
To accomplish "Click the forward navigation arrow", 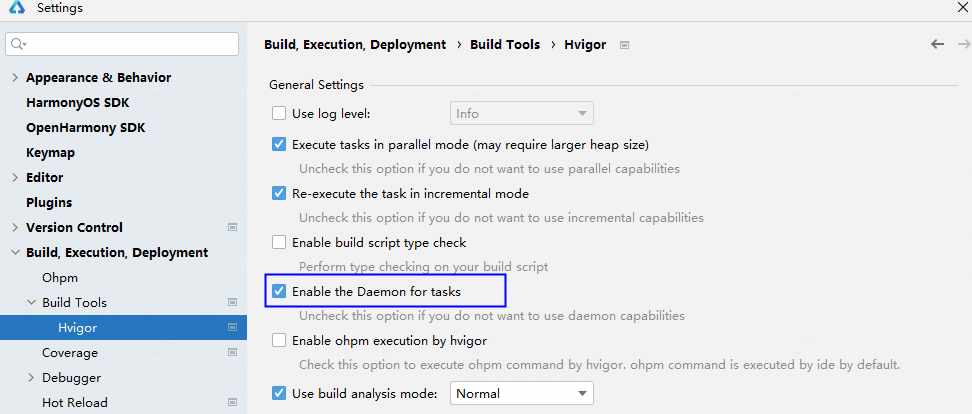I will (x=963, y=45).
